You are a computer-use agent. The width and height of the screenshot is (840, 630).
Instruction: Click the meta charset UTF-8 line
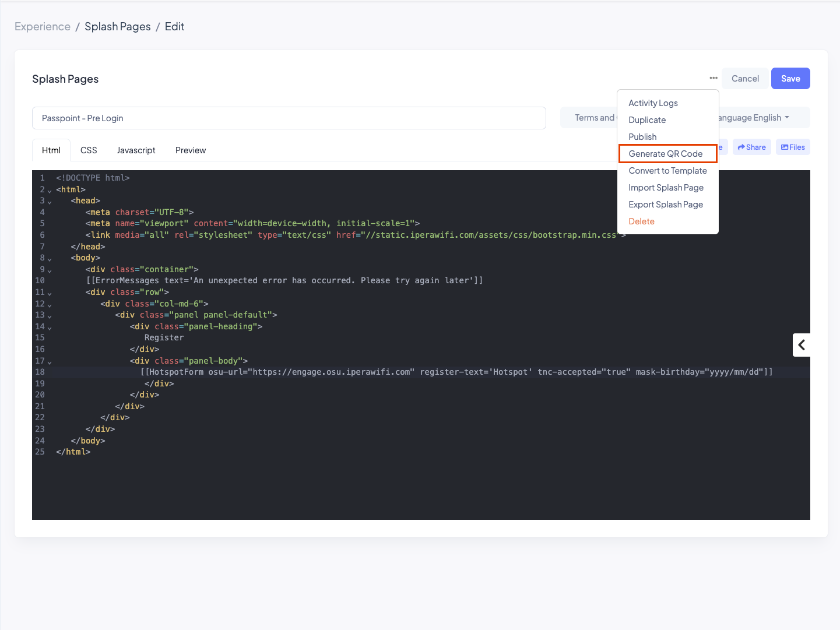coord(139,212)
